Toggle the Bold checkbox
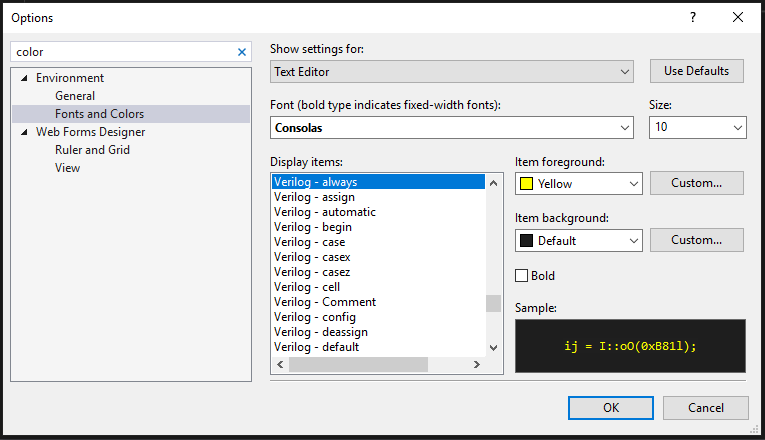Viewport: 765px width, 440px height. [522, 276]
